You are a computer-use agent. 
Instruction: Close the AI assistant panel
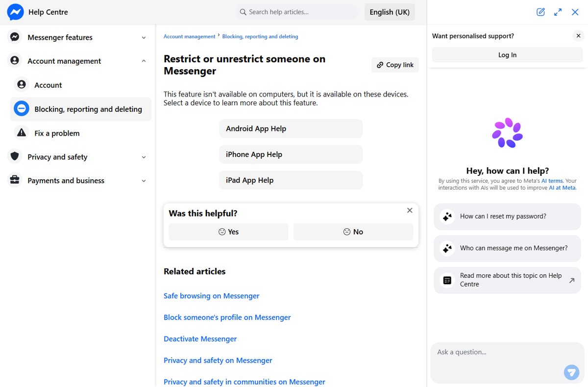coord(575,12)
